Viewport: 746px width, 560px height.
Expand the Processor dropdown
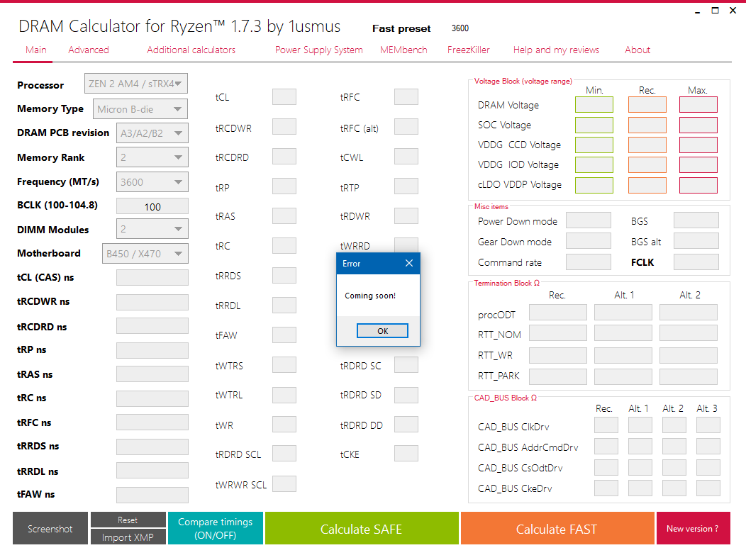point(136,84)
